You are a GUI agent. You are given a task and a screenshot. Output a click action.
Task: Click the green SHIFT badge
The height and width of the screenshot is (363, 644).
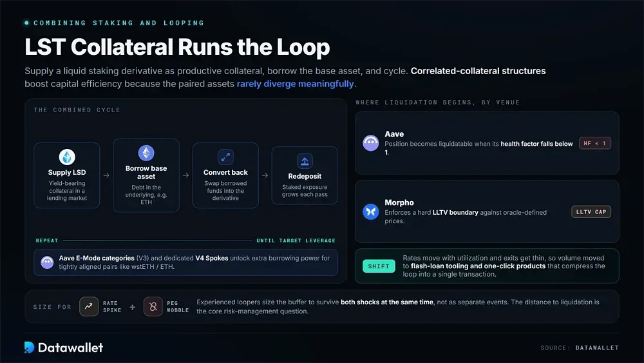[x=379, y=266]
